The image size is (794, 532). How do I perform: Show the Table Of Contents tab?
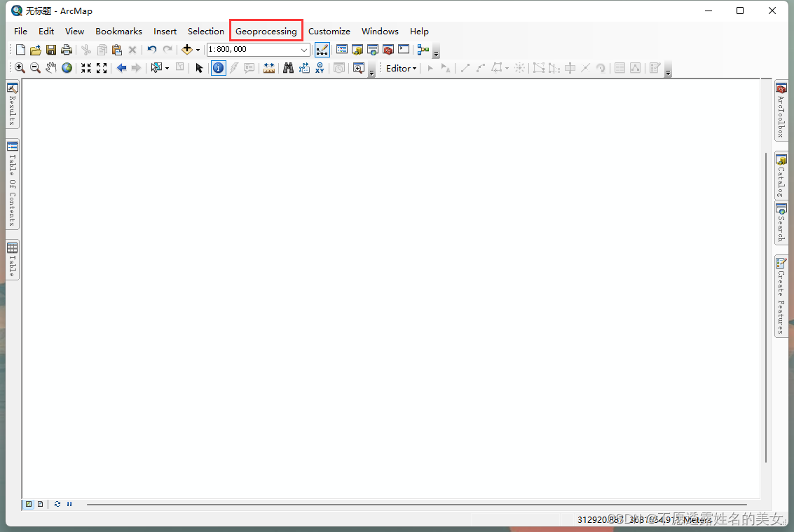(13, 184)
